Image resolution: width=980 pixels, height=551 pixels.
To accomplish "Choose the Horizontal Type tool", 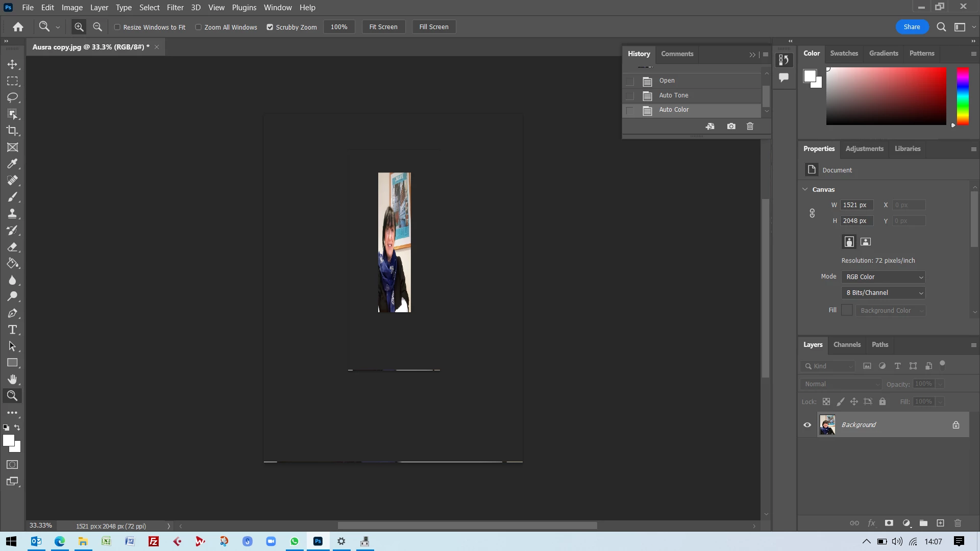I will click(12, 330).
